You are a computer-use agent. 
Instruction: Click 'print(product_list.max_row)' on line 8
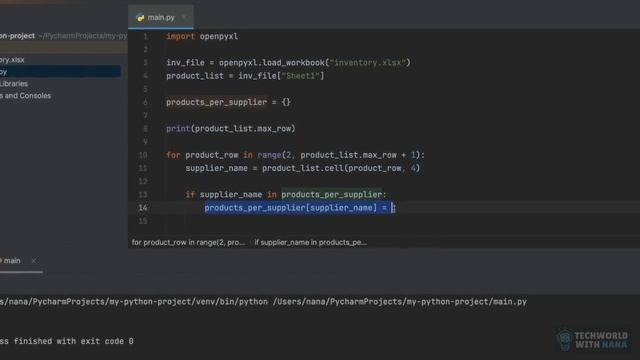231,129
